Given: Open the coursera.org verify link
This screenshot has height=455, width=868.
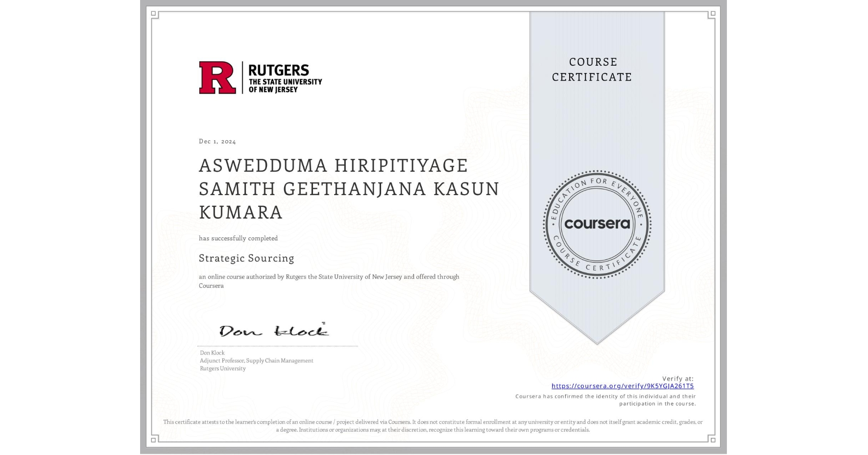Looking at the screenshot, I should [623, 386].
